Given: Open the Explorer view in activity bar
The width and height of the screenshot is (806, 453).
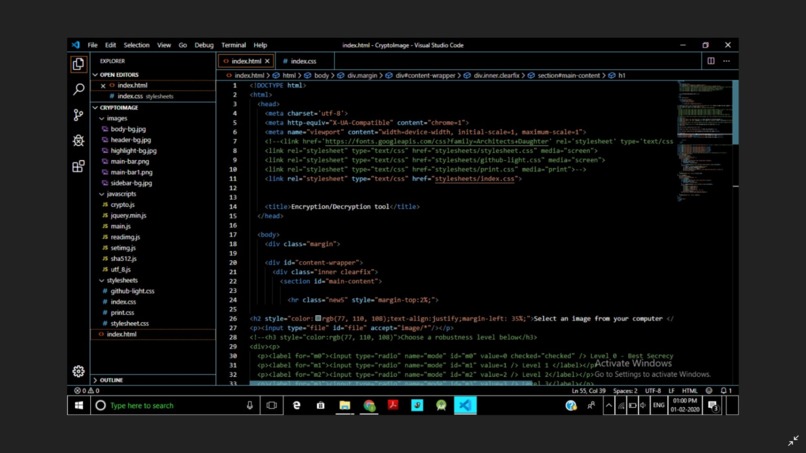Looking at the screenshot, I should pos(78,64).
